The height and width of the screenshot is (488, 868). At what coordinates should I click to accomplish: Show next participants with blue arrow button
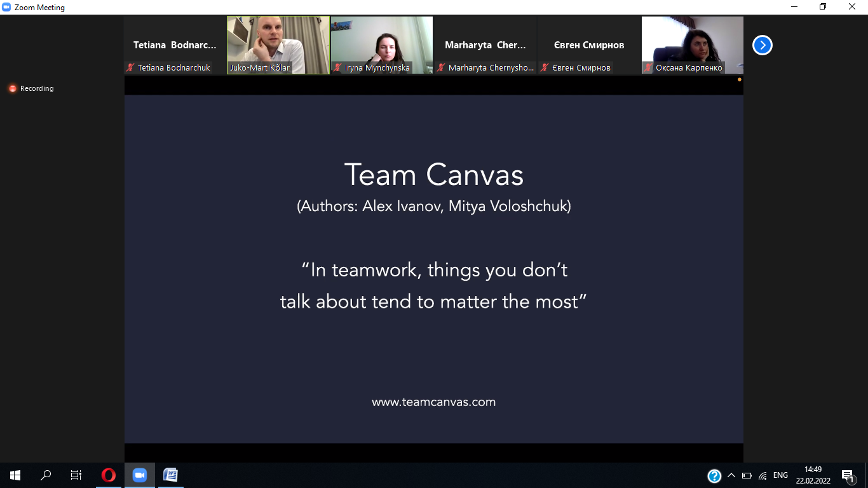pos(762,45)
